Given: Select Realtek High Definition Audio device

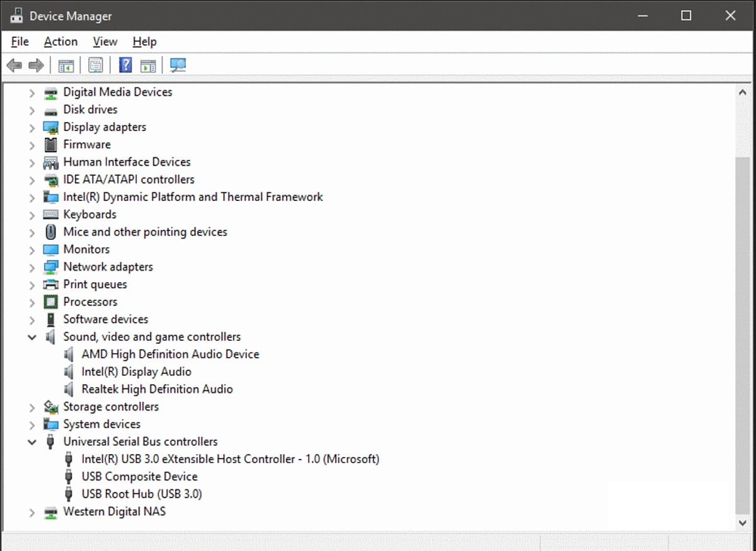Looking at the screenshot, I should tap(157, 390).
